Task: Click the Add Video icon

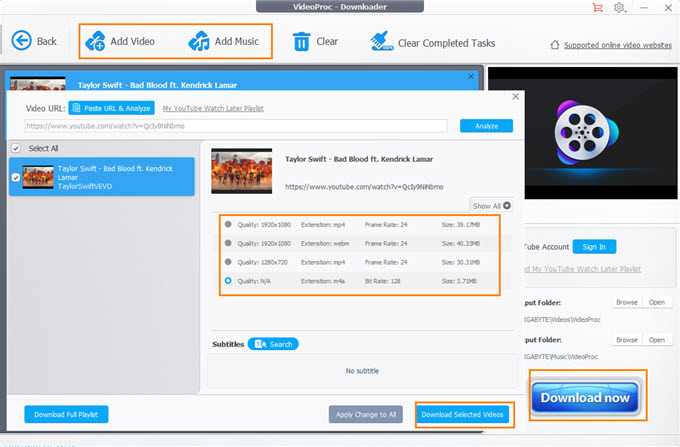Action: tap(95, 41)
